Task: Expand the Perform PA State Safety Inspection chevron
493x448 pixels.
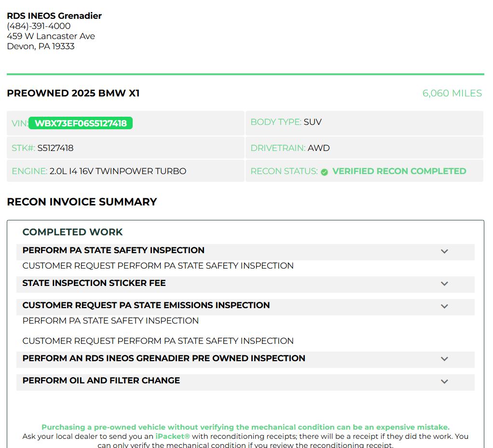Action: 444,252
